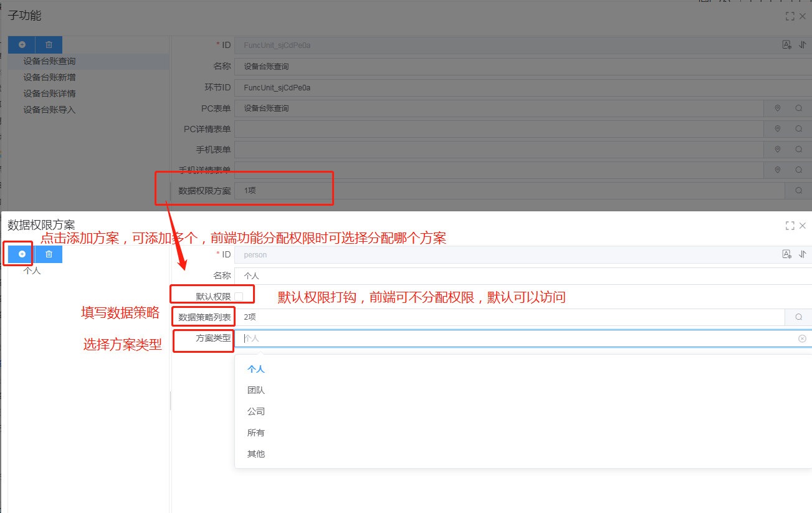The image size is (812, 513).
Task: Click search icon in PC详情表单 row
Action: [798, 129]
